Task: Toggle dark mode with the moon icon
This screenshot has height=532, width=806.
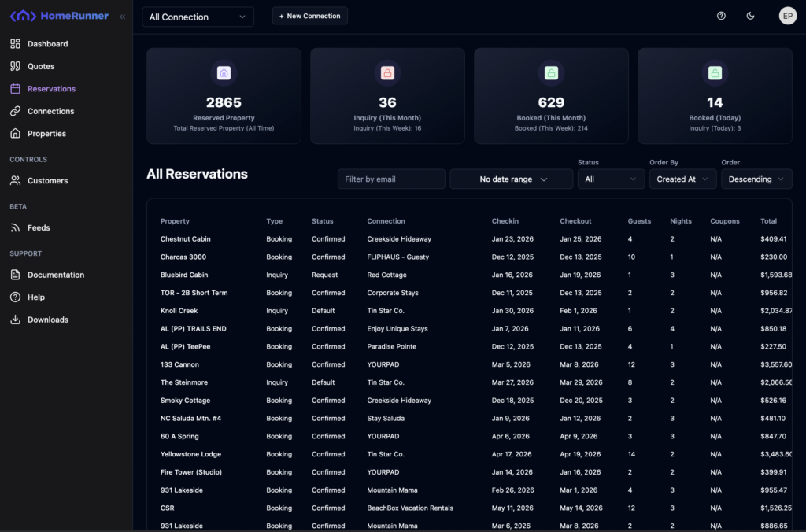Action: click(750, 16)
